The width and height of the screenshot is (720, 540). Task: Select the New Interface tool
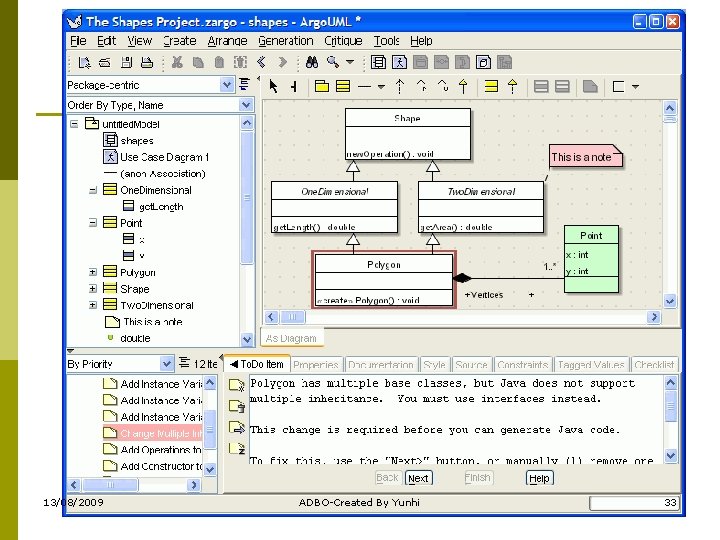coord(491,86)
